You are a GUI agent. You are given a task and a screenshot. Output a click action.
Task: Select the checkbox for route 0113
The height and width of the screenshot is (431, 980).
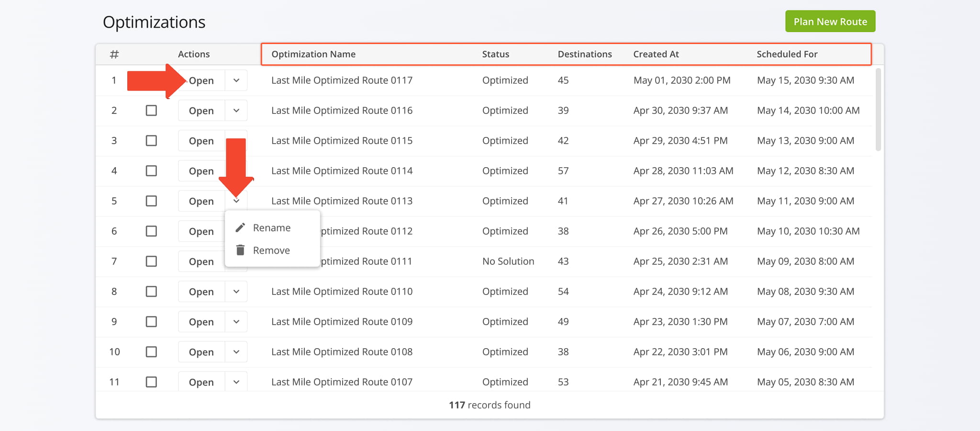[151, 201]
